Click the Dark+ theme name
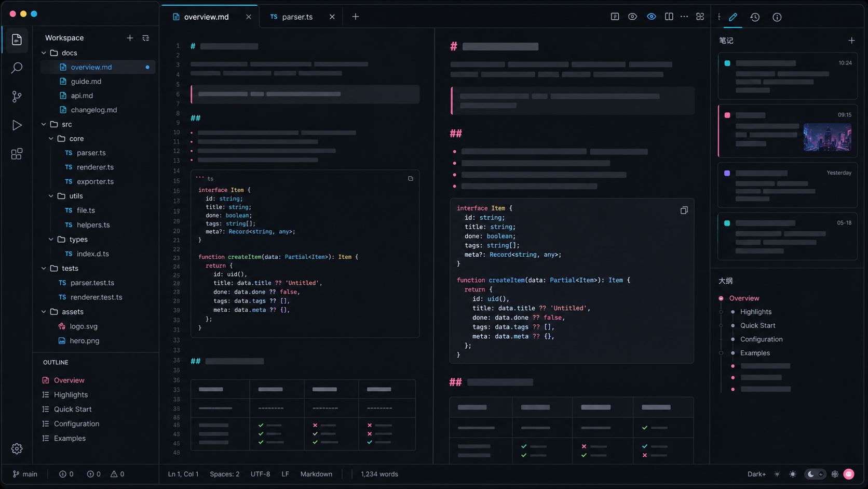Viewport: 868px width, 489px height. click(x=756, y=474)
